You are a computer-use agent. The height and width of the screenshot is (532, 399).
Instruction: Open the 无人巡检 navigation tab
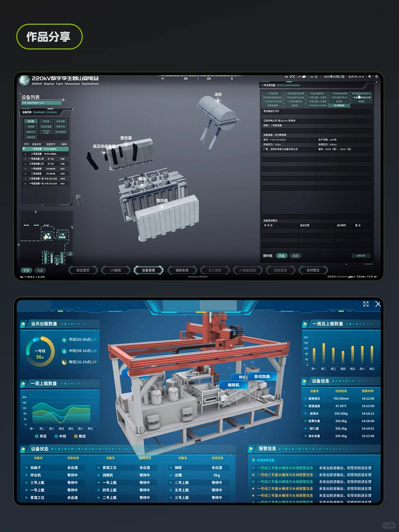(215, 270)
